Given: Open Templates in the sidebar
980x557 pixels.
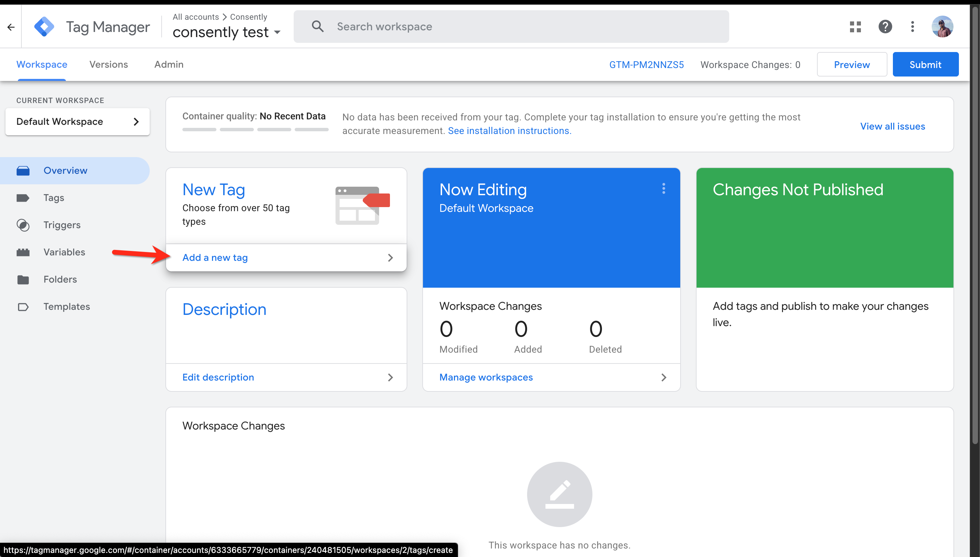Looking at the screenshot, I should (x=67, y=306).
